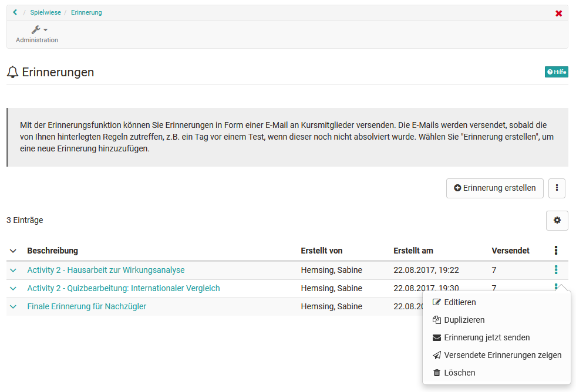Click the column header three-dot menu
This screenshot has height=392, width=576.
[x=556, y=251]
